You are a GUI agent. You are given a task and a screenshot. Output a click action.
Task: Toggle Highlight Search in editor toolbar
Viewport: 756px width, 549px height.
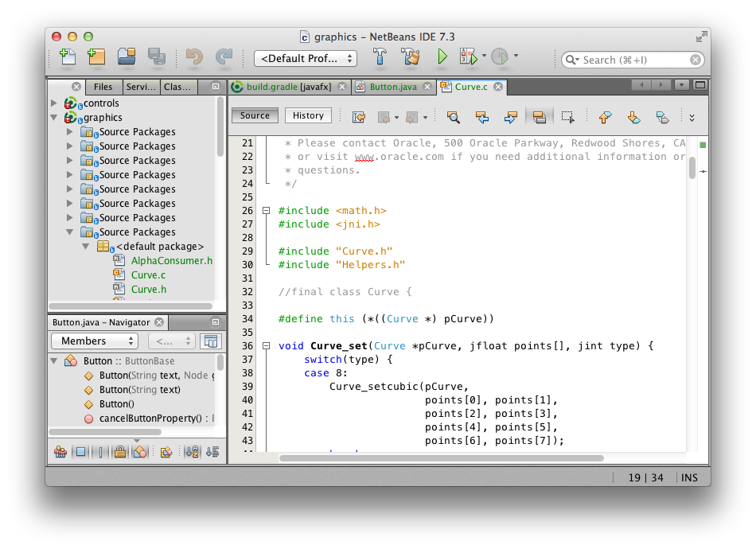(x=539, y=117)
